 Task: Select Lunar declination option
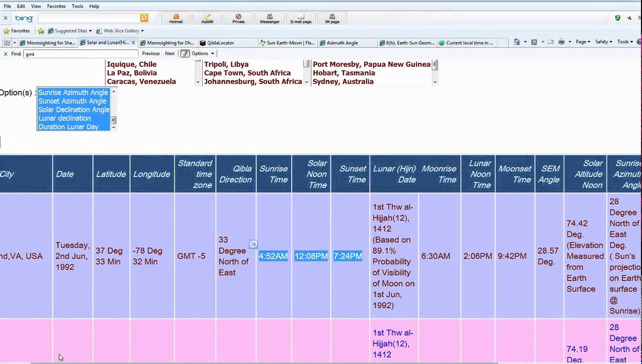click(x=65, y=118)
